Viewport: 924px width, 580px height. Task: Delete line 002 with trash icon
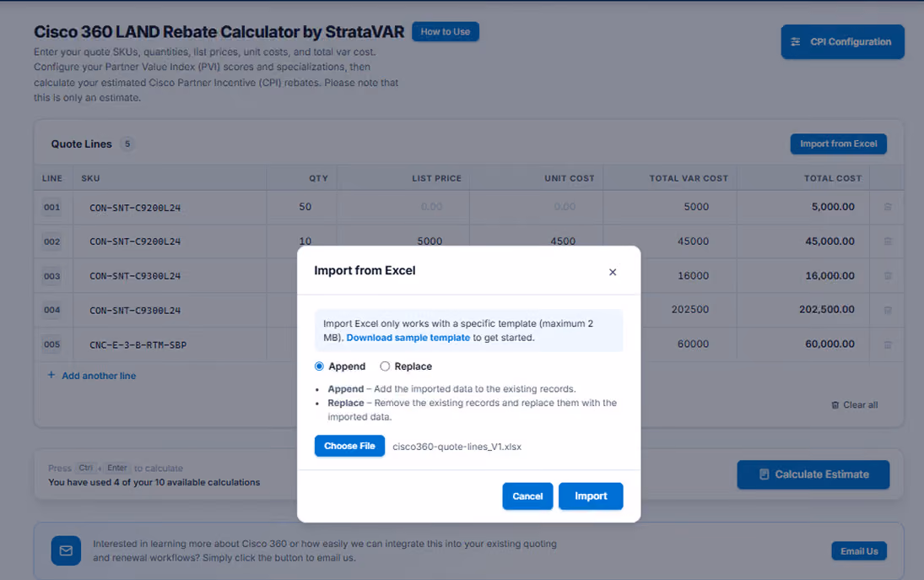(888, 241)
